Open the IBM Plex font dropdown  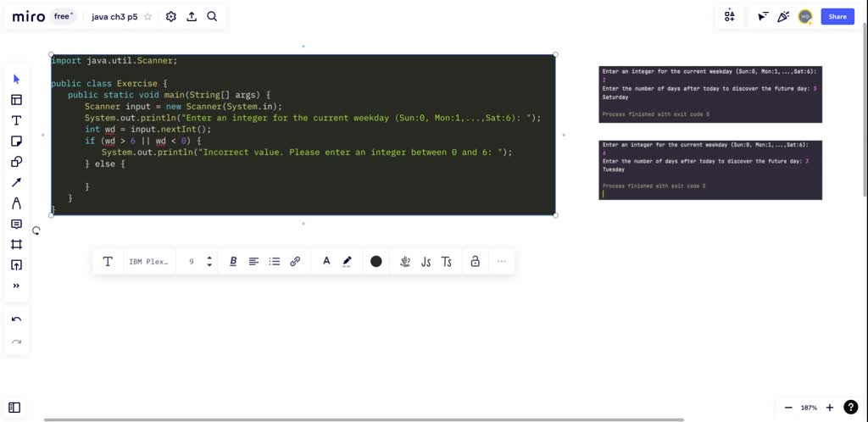coord(149,262)
